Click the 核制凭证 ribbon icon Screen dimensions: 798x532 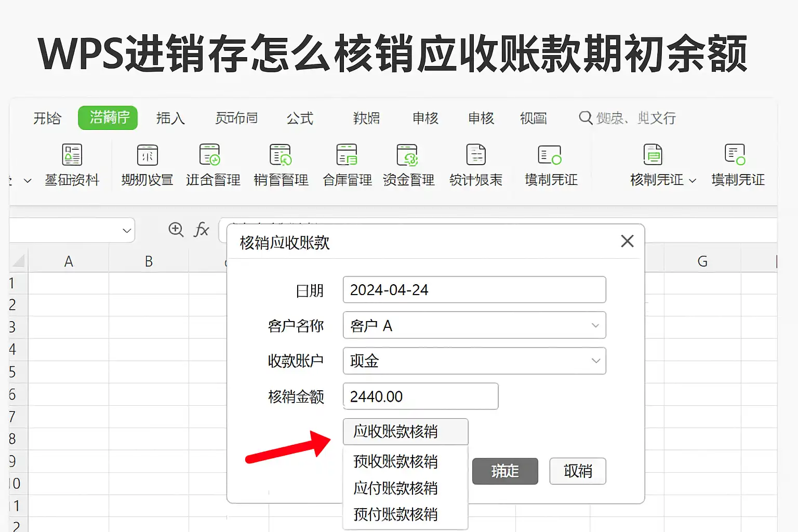click(653, 155)
